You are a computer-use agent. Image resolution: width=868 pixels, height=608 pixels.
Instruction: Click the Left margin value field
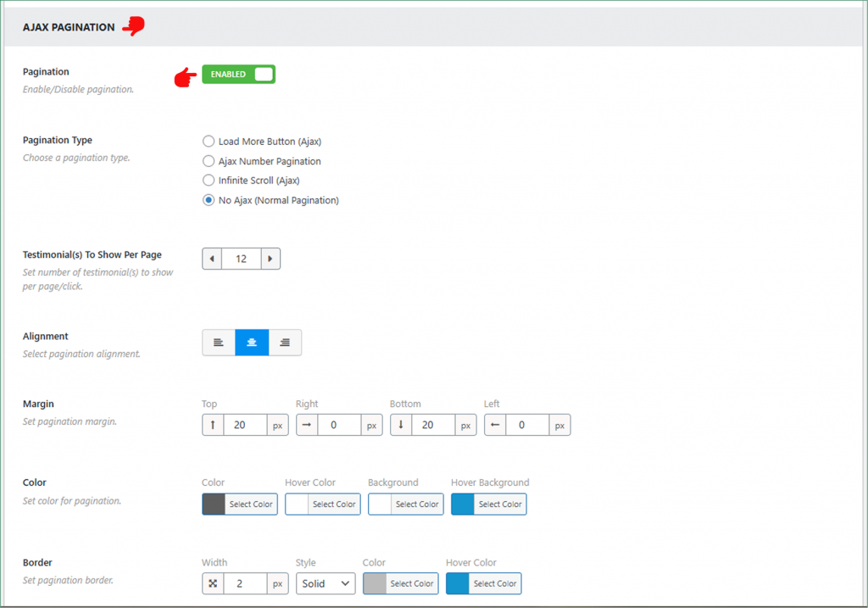(x=527, y=425)
